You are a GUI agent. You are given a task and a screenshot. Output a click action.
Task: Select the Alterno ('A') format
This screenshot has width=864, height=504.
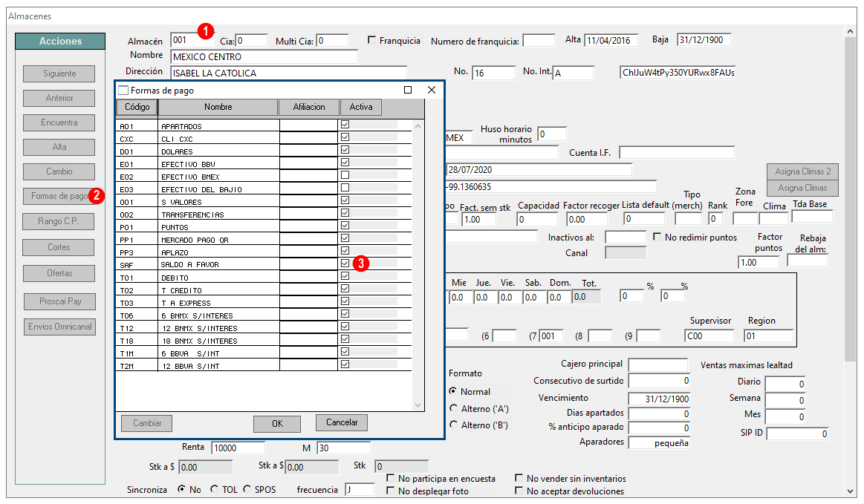coord(453,408)
